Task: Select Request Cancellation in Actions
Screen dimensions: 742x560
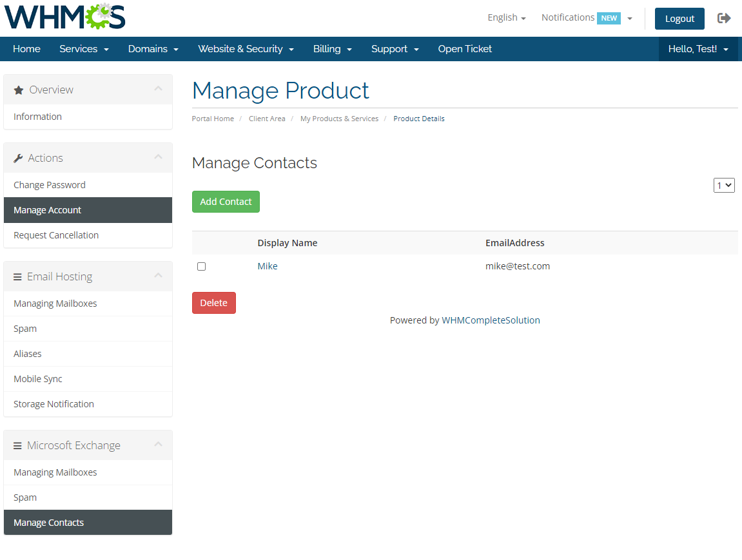Action: coord(88,235)
